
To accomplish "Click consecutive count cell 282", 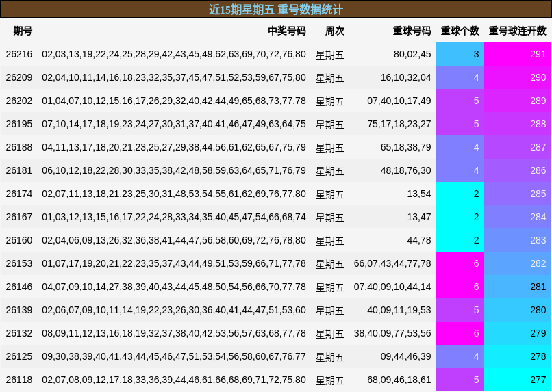I will pos(518,263).
